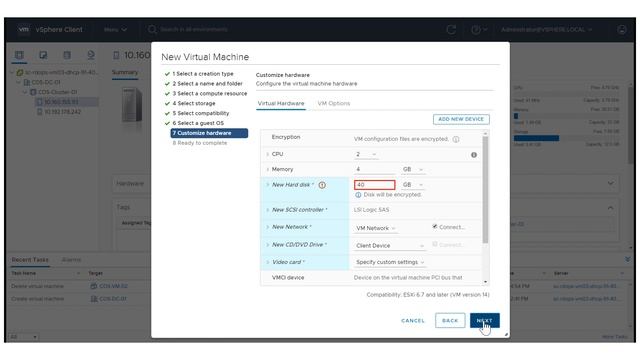Open VMs and Templates inventory icon
Image resolution: width=640 pixels, height=360 pixels.
pos(43,55)
